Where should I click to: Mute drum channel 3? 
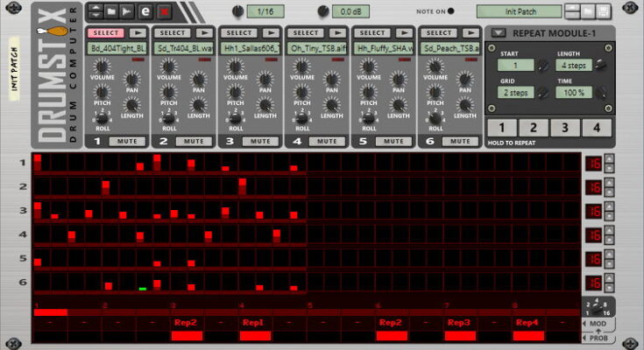(x=259, y=141)
